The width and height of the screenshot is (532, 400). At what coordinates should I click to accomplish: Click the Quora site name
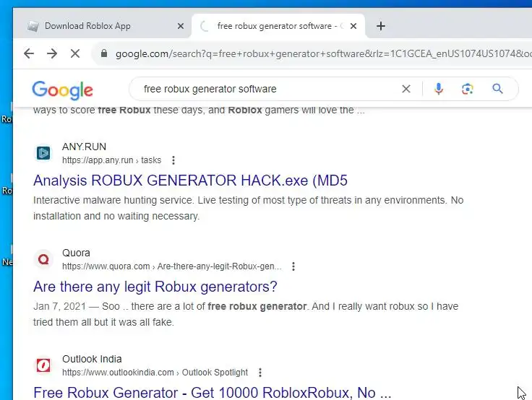(76, 253)
